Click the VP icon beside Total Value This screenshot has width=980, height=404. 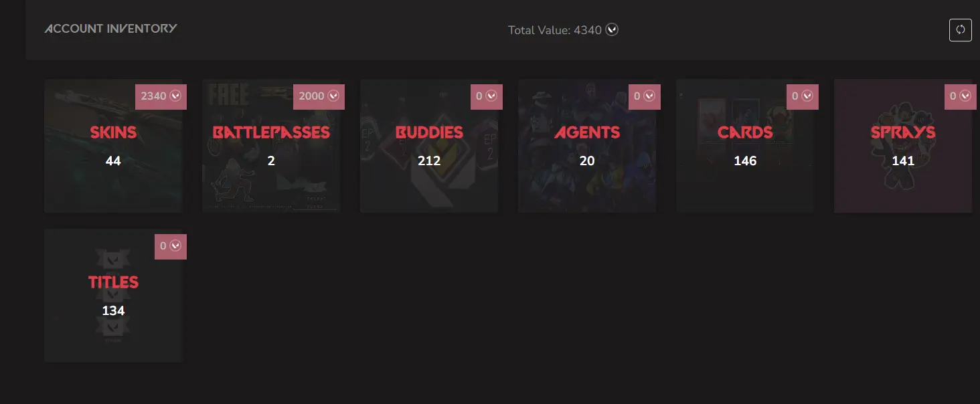point(612,29)
